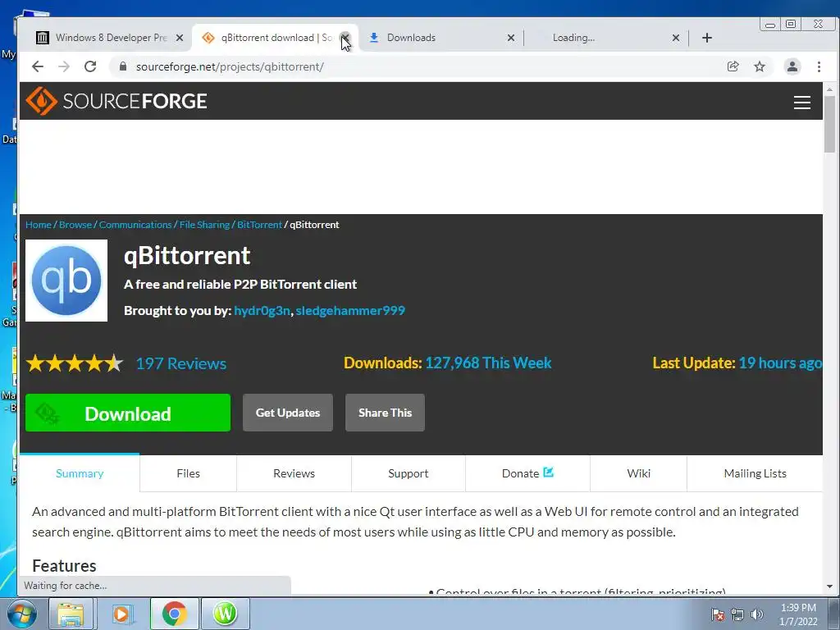Open the Donate tab
840x630 pixels.
click(527, 473)
